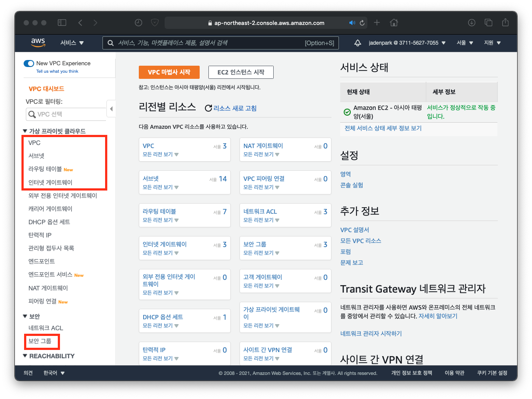The width and height of the screenshot is (532, 399).
Task: Click 의견 feedback in footer
Action: pos(28,373)
